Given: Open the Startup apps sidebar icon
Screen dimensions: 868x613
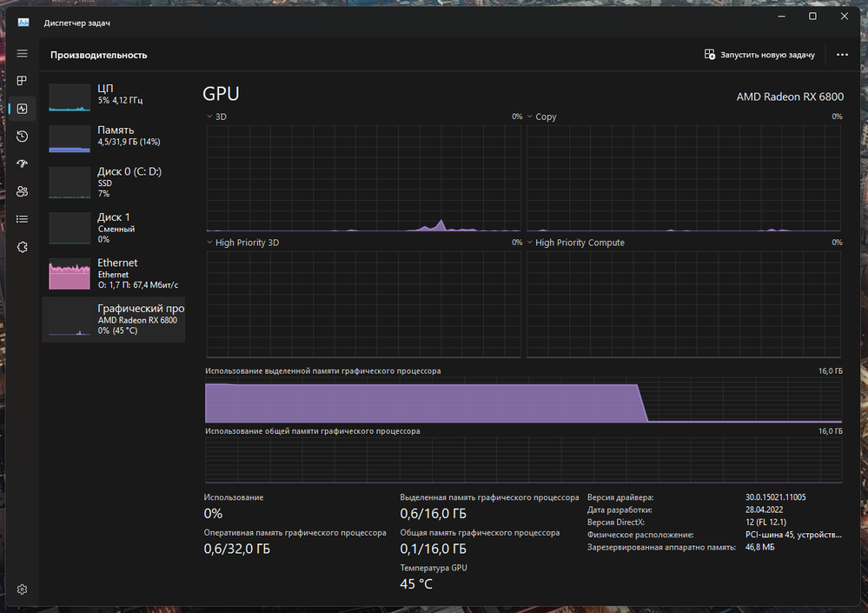Looking at the screenshot, I should pos(22,163).
